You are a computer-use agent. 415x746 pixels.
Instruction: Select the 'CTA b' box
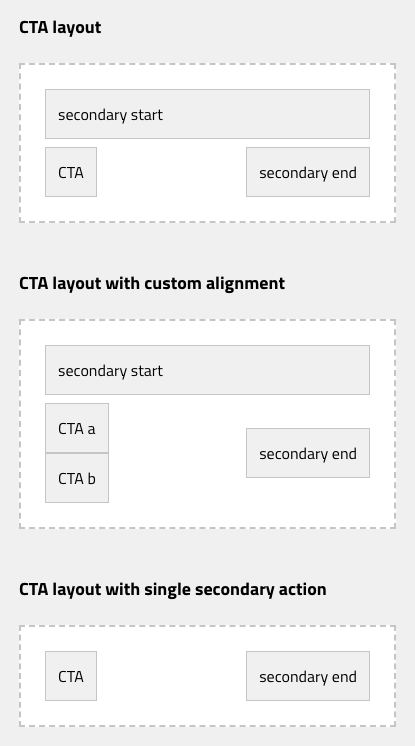(x=77, y=478)
